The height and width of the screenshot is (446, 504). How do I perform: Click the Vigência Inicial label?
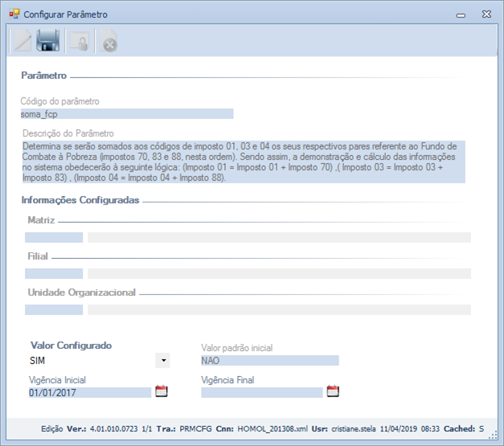[x=58, y=380]
